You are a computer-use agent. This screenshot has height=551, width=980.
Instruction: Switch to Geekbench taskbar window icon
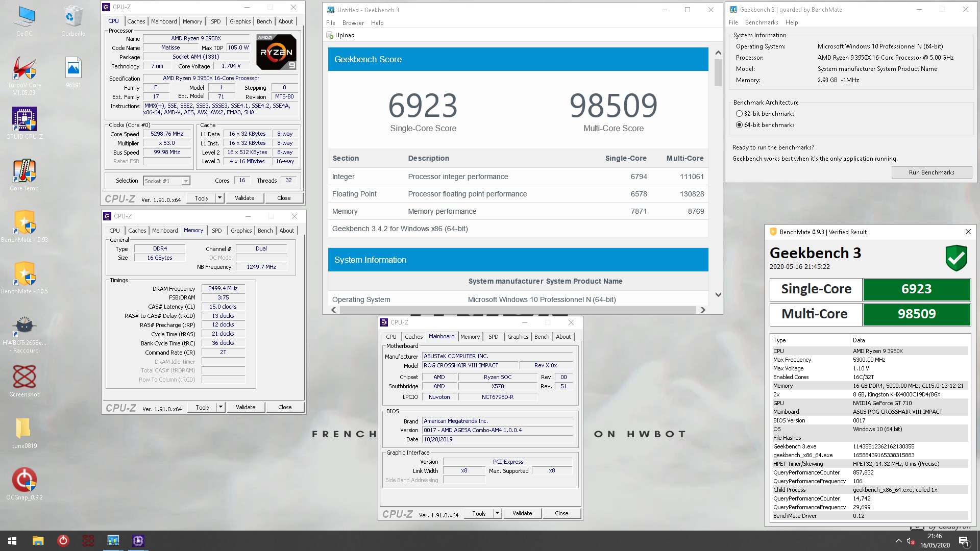point(113,540)
